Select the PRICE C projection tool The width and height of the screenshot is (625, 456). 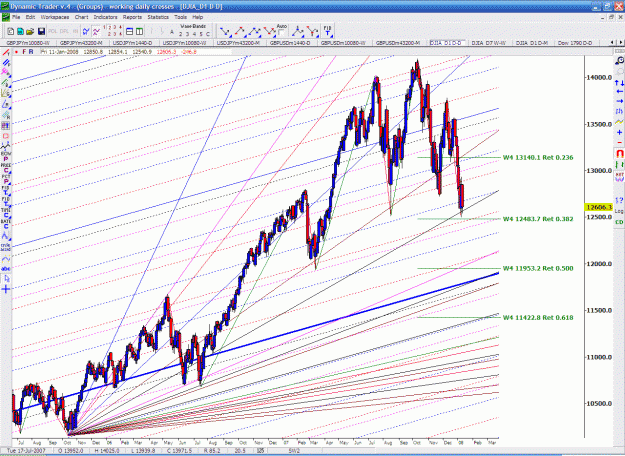tap(6, 168)
